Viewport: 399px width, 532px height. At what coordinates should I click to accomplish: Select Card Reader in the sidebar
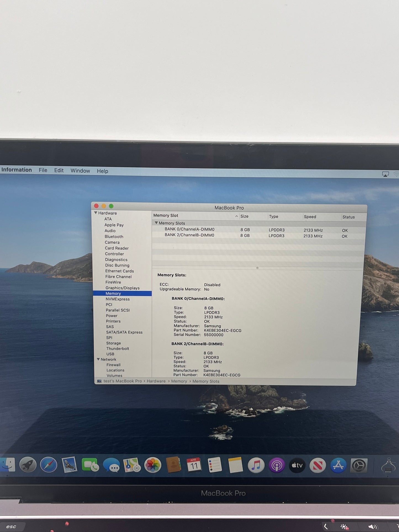pos(117,248)
